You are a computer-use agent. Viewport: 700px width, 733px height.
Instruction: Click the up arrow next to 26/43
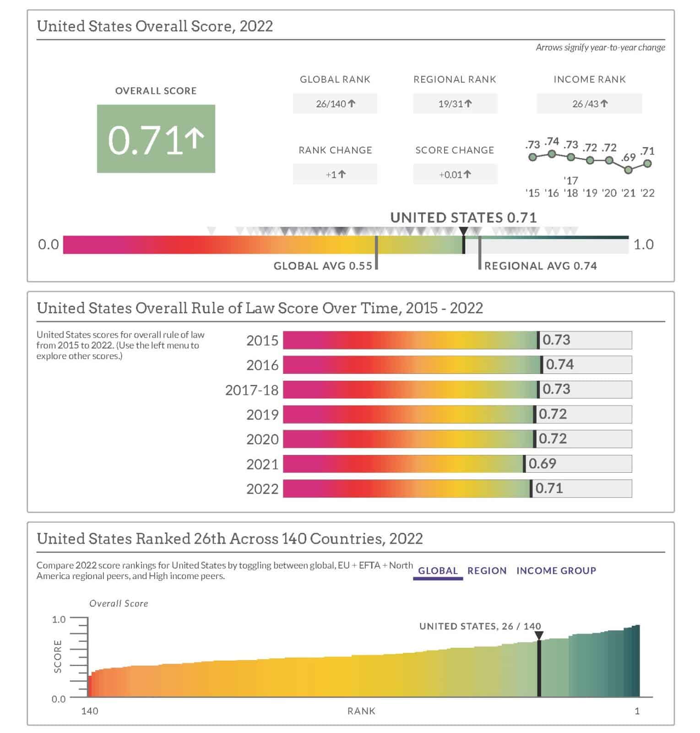coord(604,104)
